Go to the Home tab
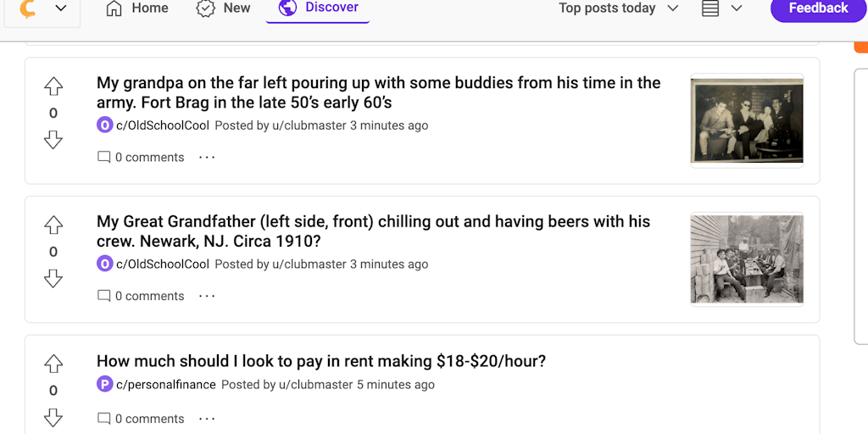 tap(137, 8)
